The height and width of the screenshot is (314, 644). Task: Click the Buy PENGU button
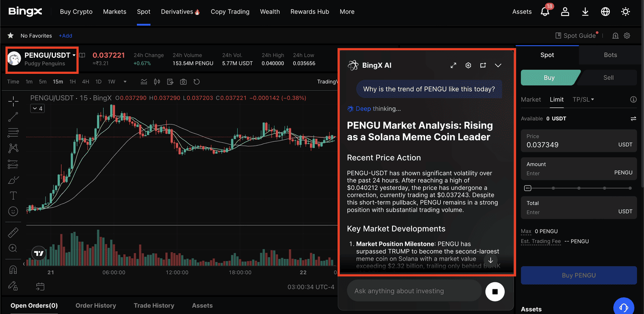click(x=579, y=275)
